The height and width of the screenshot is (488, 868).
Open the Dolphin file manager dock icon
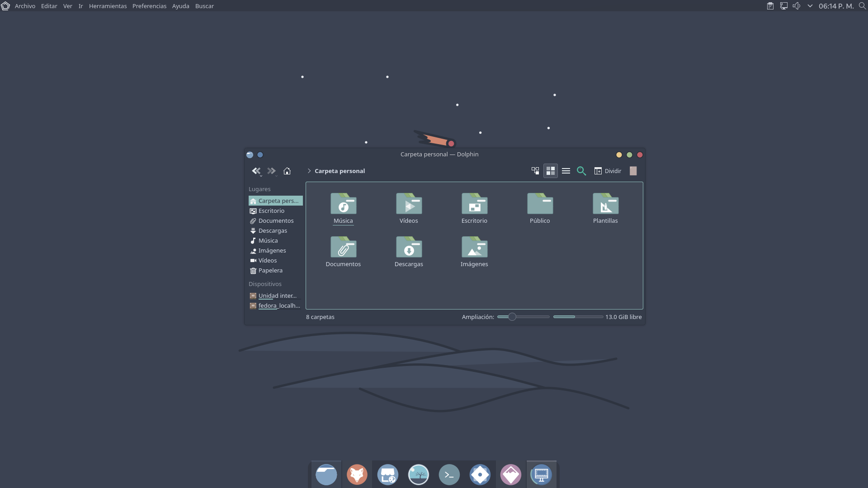(x=326, y=474)
